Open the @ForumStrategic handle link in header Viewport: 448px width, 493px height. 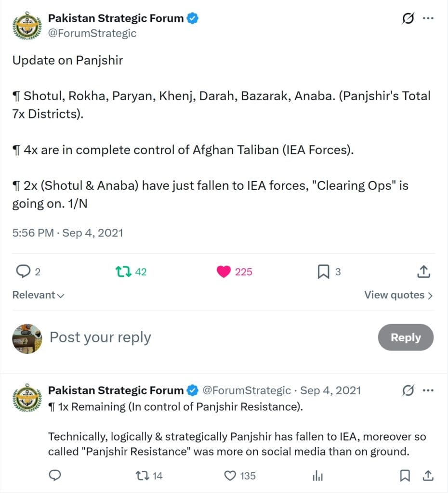(x=92, y=33)
